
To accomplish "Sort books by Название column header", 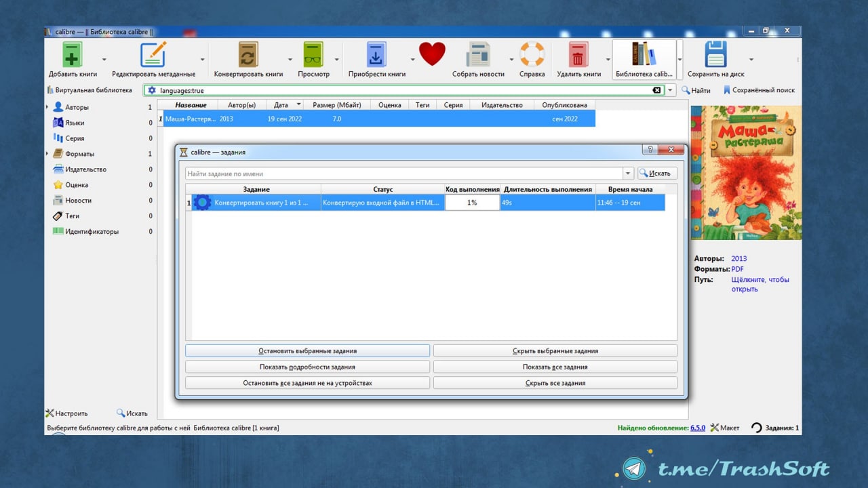I will pos(191,105).
